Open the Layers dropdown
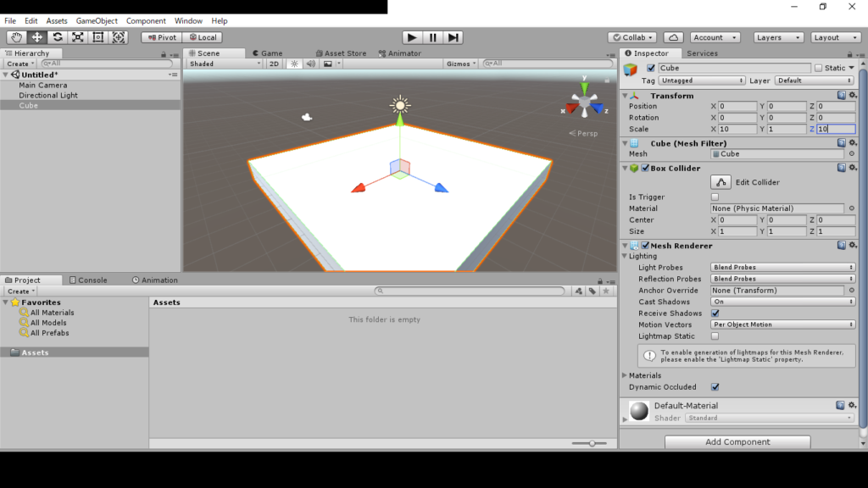Screen dimensions: 868x488 click(778, 37)
